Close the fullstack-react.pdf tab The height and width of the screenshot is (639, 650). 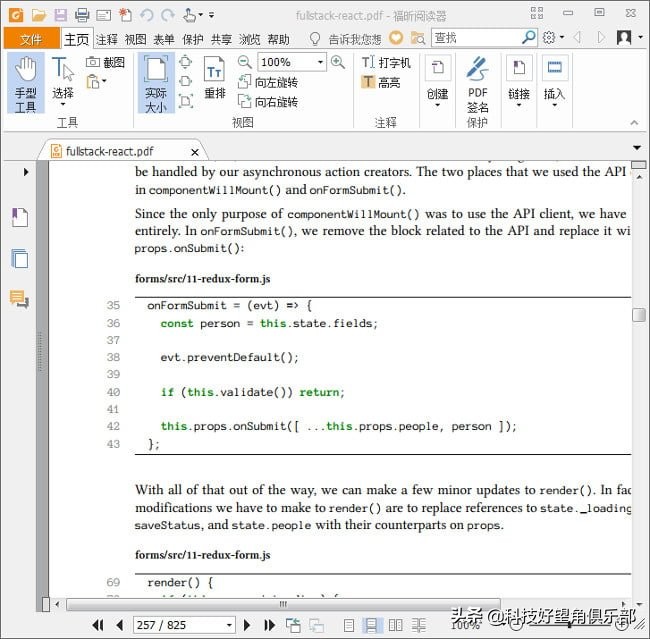click(195, 152)
